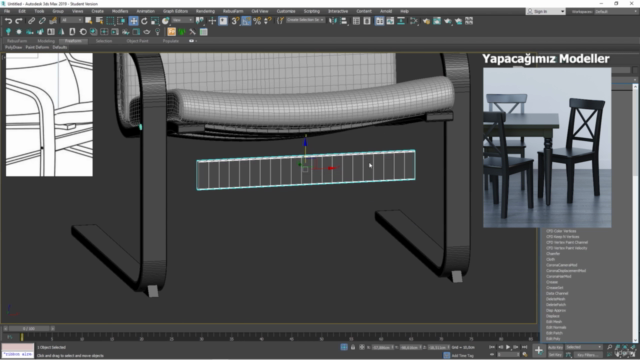Open the Scripting menu

311,11
